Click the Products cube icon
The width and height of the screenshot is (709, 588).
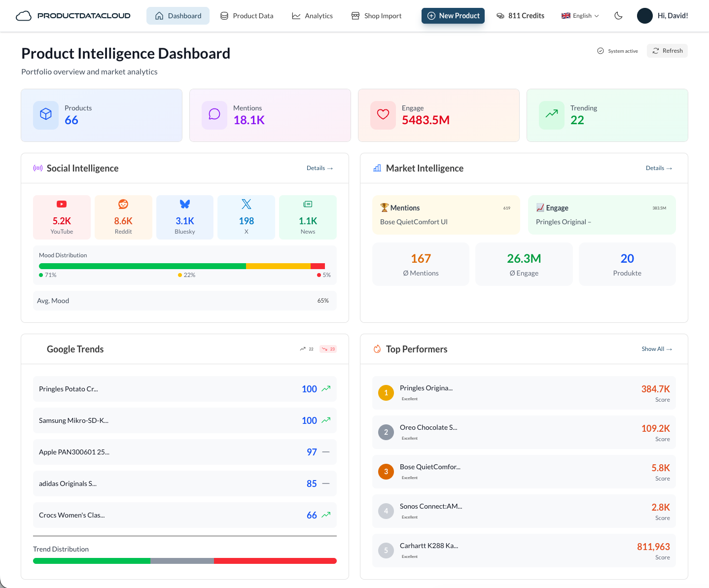46,114
